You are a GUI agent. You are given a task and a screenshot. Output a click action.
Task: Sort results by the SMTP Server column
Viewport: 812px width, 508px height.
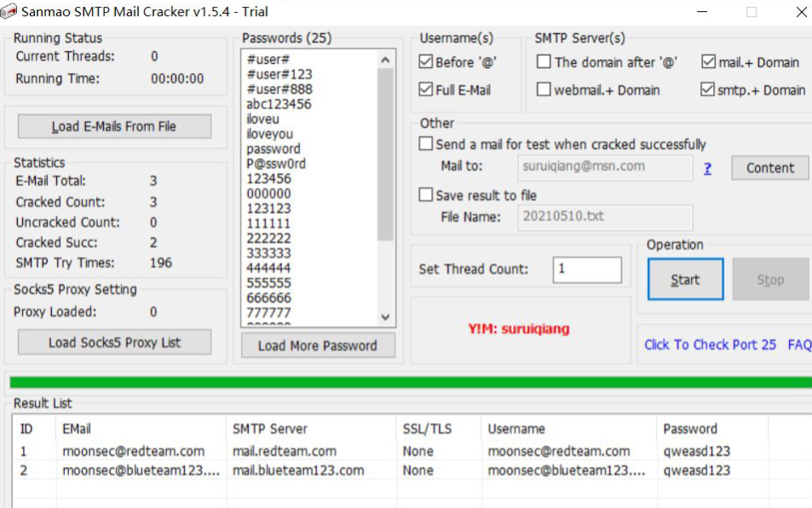click(x=270, y=429)
